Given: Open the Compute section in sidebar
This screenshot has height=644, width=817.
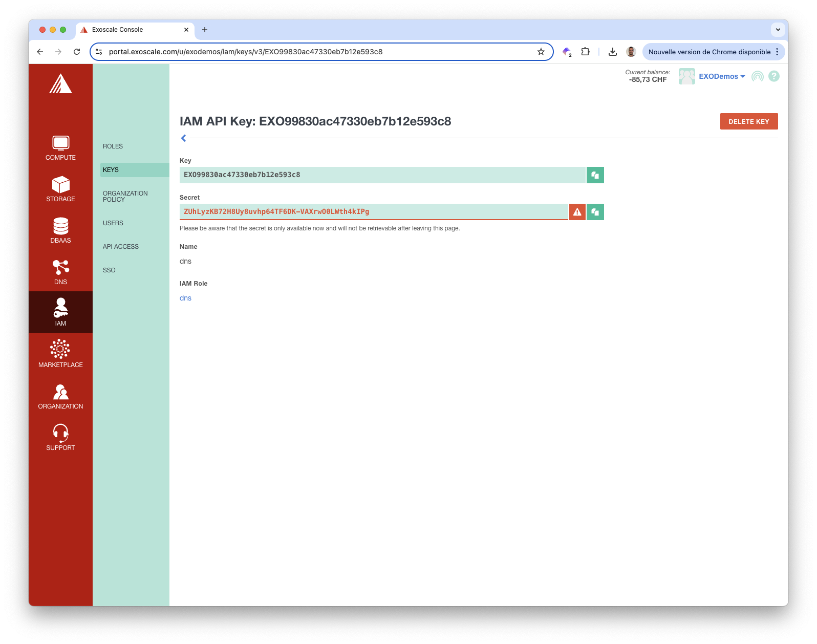Looking at the screenshot, I should (x=60, y=148).
